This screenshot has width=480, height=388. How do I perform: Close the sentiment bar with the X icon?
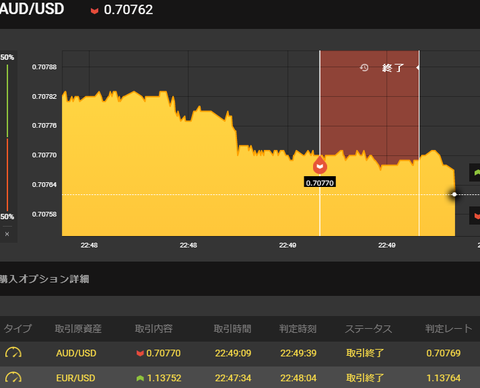click(x=7, y=234)
